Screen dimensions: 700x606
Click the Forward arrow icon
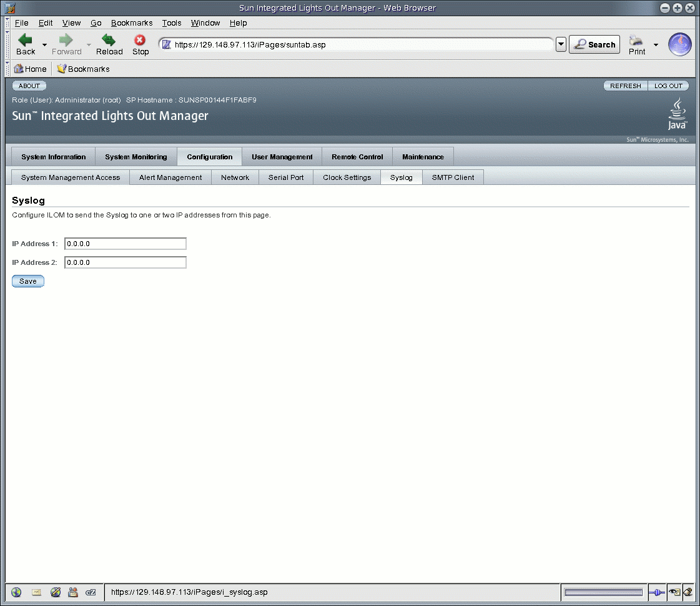tap(66, 40)
